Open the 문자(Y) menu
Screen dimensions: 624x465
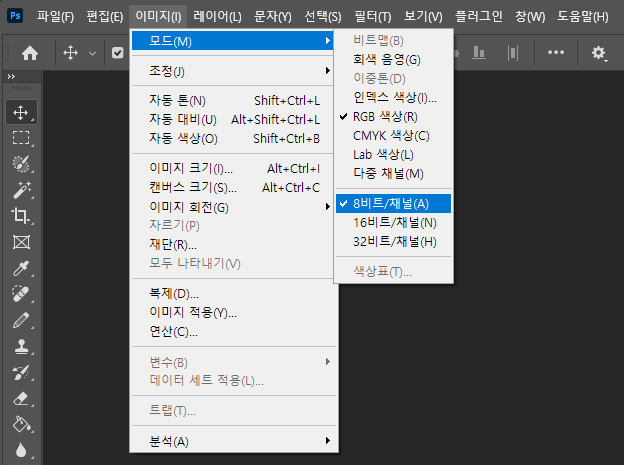[x=273, y=16]
